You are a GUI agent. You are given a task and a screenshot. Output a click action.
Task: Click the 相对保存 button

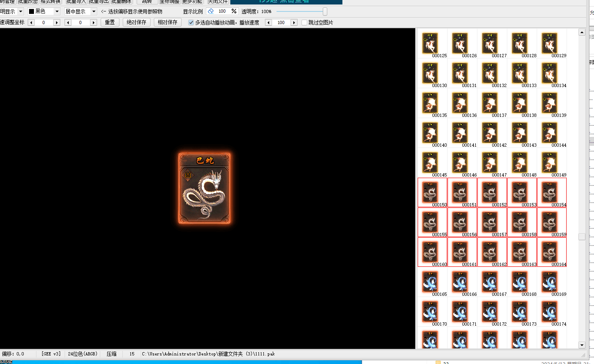(168, 22)
